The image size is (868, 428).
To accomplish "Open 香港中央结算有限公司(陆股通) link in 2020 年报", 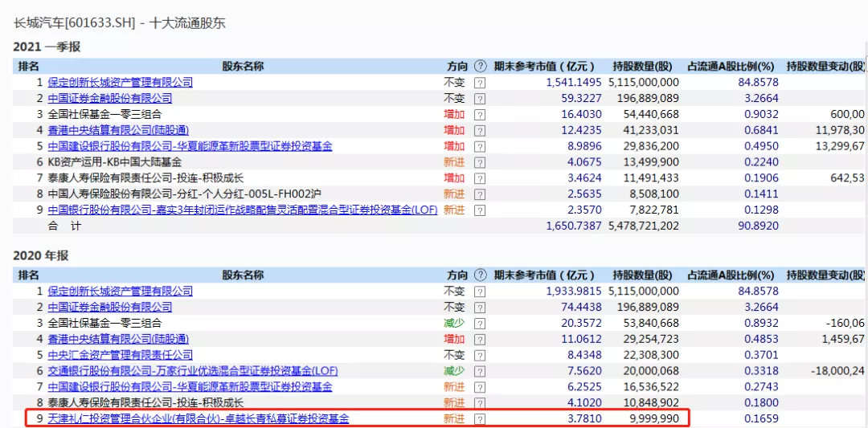I will coord(118,339).
